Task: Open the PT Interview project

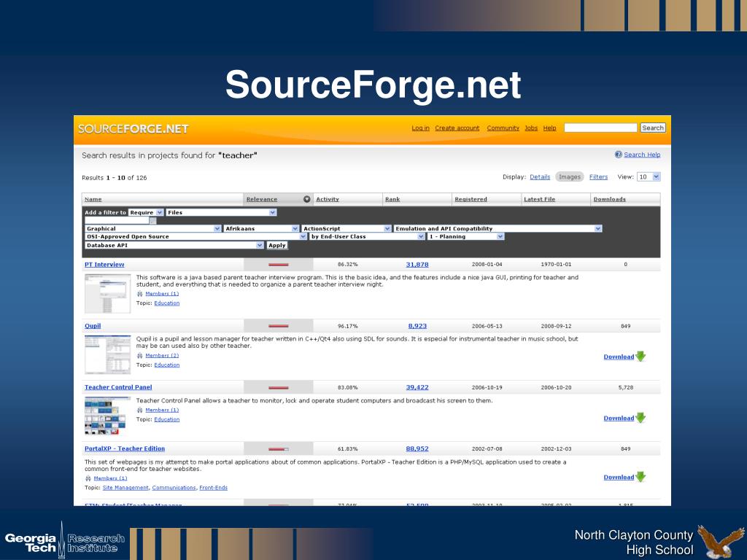Action: pyautogui.click(x=104, y=264)
